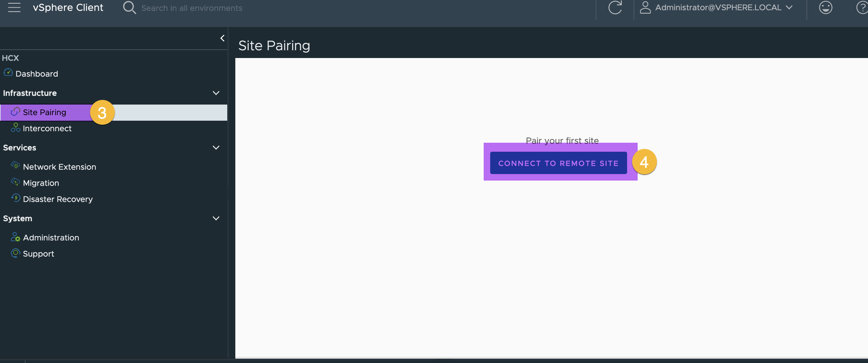Collapse the HCX navigation sidebar arrow

tap(222, 38)
